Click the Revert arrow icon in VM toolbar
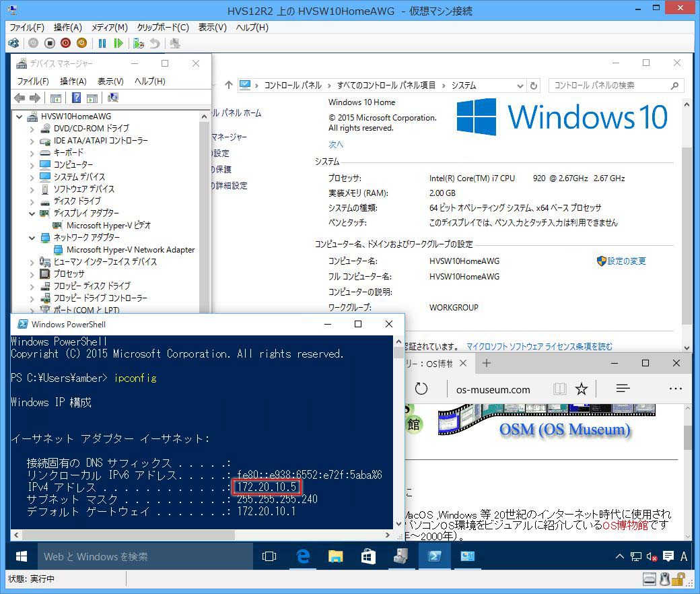The width and height of the screenshot is (700, 594). [154, 43]
